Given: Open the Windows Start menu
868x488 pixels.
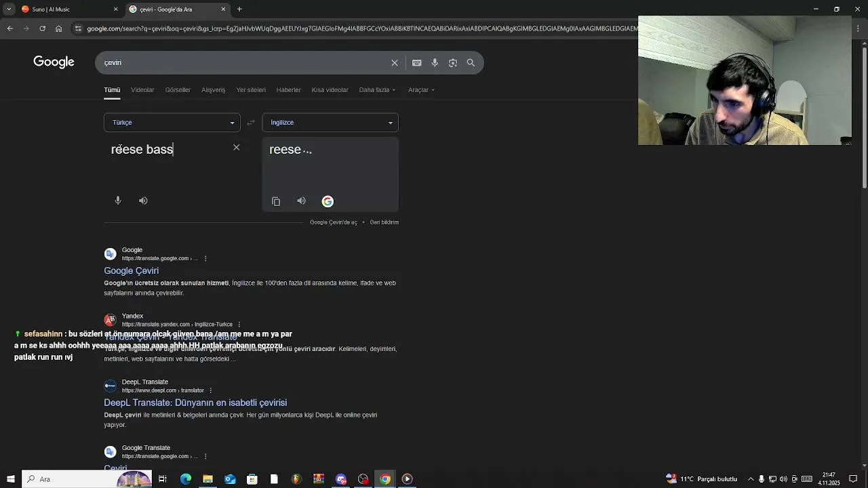Looking at the screenshot, I should tap(11, 479).
